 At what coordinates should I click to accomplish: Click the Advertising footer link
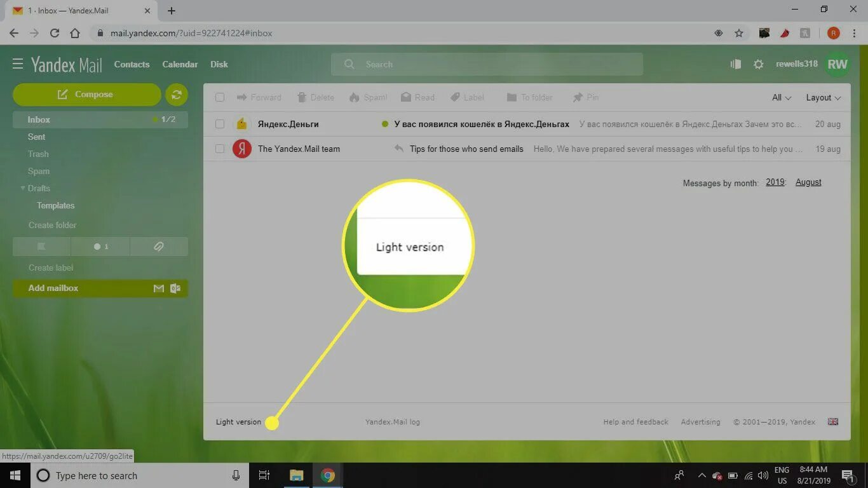pyautogui.click(x=700, y=422)
